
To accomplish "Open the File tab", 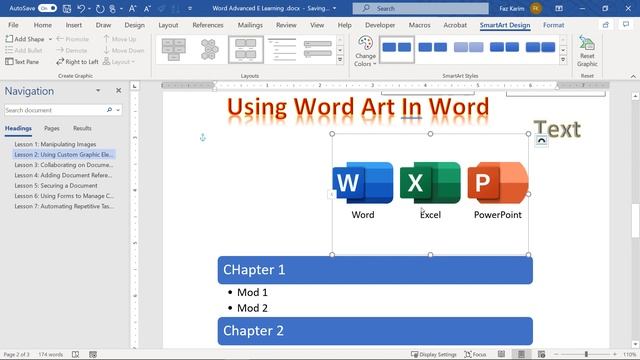I will [13, 25].
